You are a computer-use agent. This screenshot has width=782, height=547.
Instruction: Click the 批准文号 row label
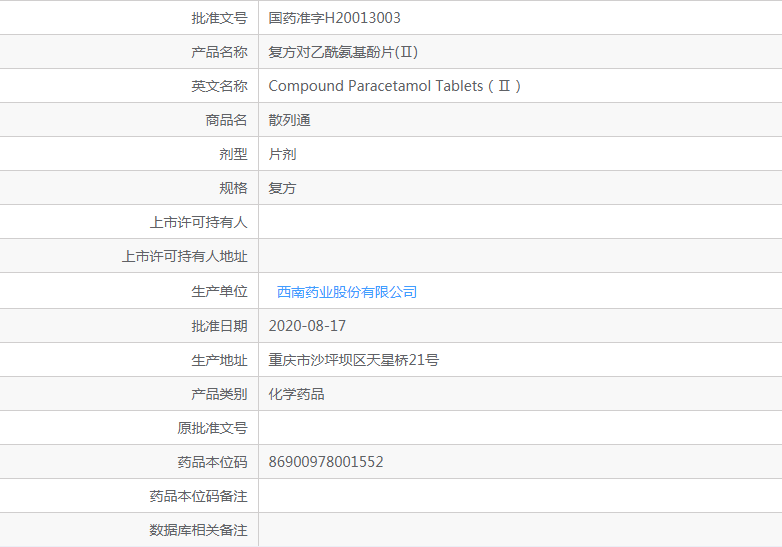coord(219,18)
